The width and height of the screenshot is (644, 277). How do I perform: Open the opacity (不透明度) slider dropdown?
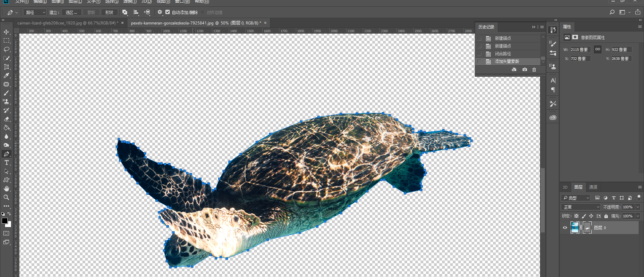[x=638, y=207]
